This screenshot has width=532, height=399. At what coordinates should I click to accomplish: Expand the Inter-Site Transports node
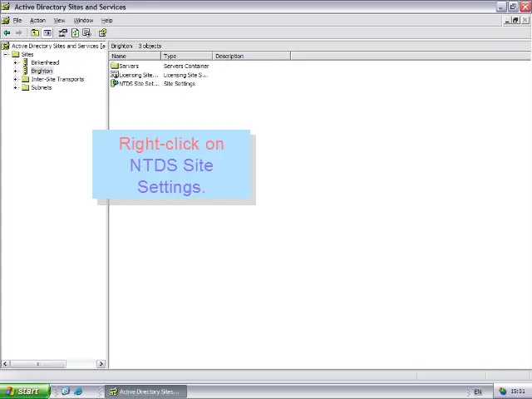tap(15, 79)
